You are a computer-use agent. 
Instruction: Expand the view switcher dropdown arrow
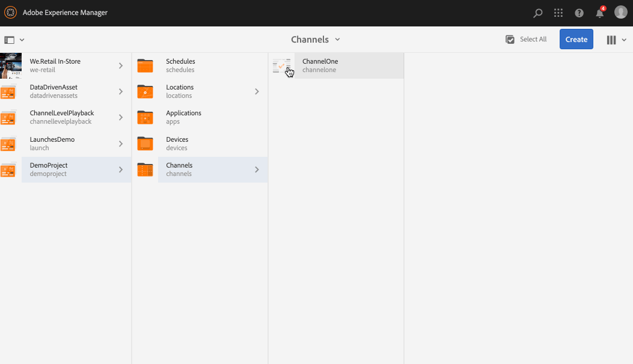click(x=624, y=40)
